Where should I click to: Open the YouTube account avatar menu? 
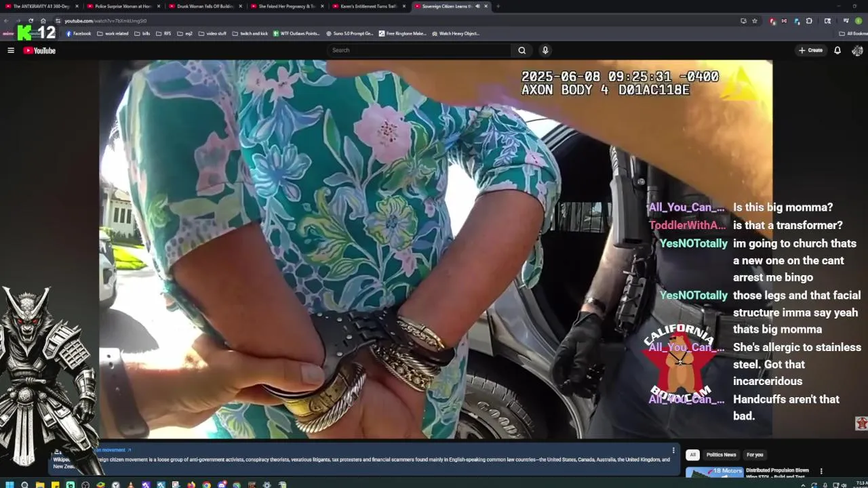coord(857,50)
